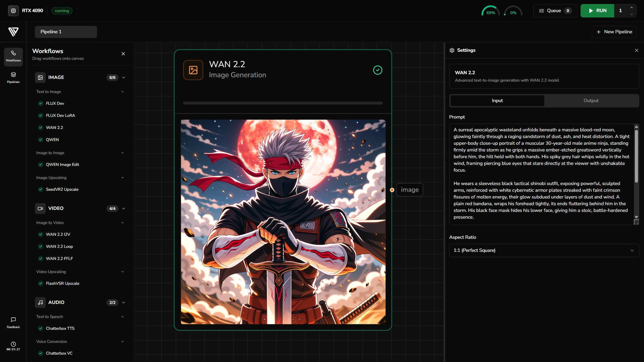Image resolution: width=644 pixels, height=362 pixels.
Task: Toggle the WAN 2.2 I2V checkmark
Action: coord(40,234)
